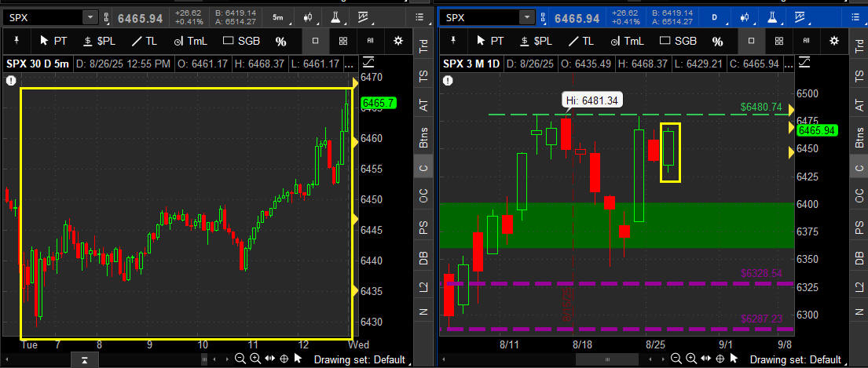Open Studies flask icon on left chart
Image resolution: width=868 pixels, height=368 pixels.
pyautogui.click(x=335, y=18)
